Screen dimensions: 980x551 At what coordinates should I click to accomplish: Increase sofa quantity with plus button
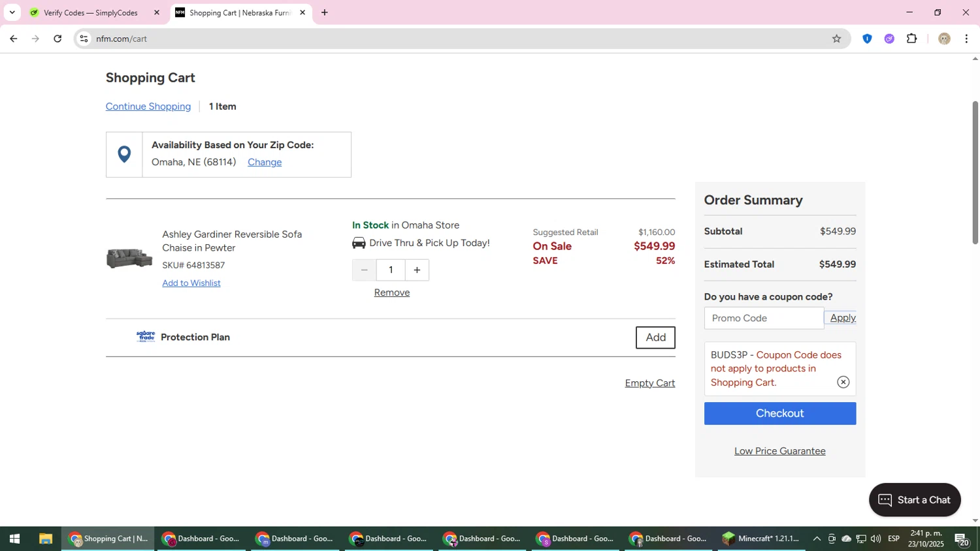coord(417,270)
